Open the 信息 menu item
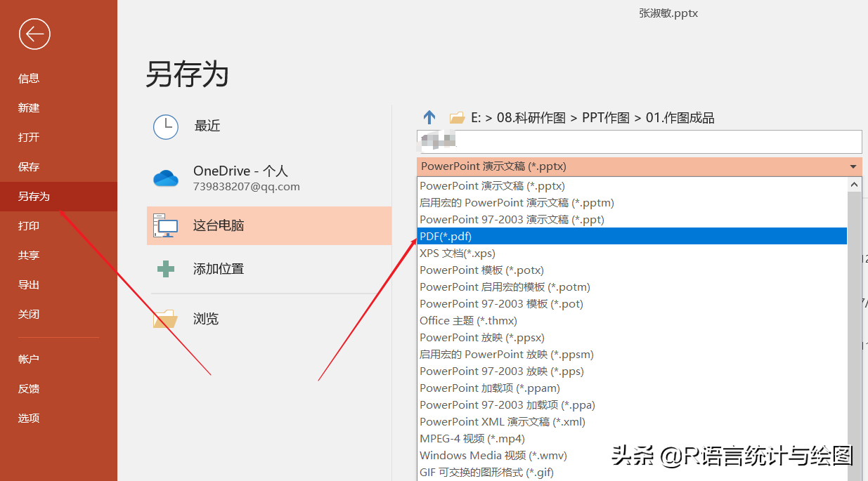Screen dimensions: 868x481 [29, 79]
